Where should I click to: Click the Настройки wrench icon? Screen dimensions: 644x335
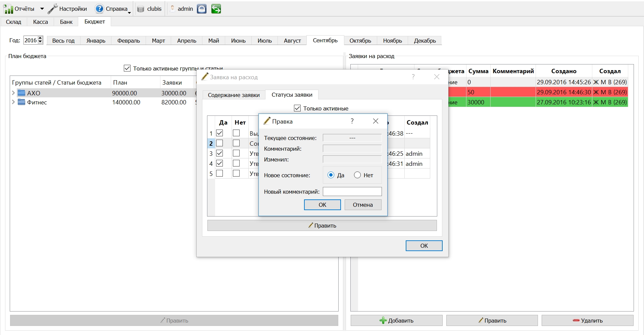tap(53, 9)
